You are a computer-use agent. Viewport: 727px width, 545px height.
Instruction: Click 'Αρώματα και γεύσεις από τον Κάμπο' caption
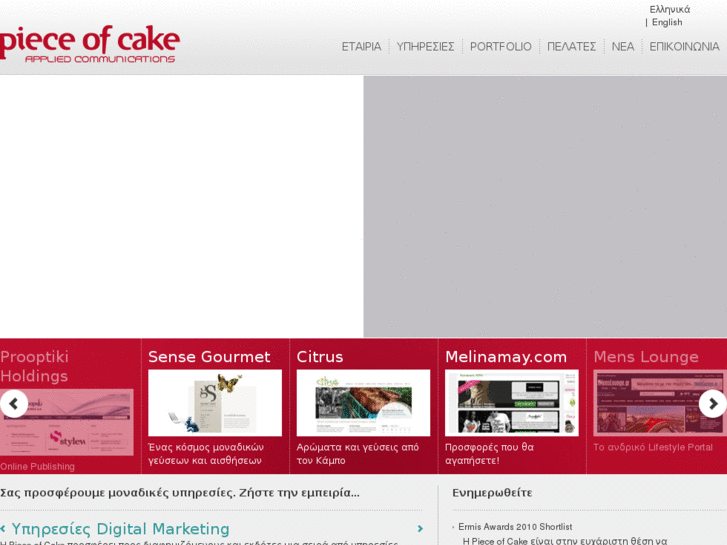(357, 454)
